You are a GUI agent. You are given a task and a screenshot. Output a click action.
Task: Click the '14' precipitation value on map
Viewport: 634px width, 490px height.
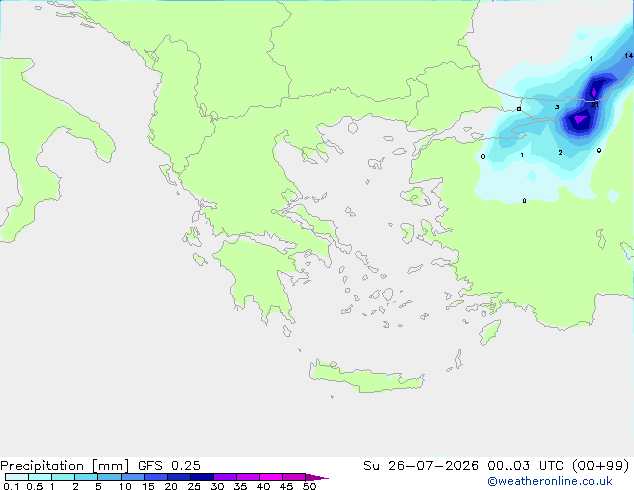628,55
